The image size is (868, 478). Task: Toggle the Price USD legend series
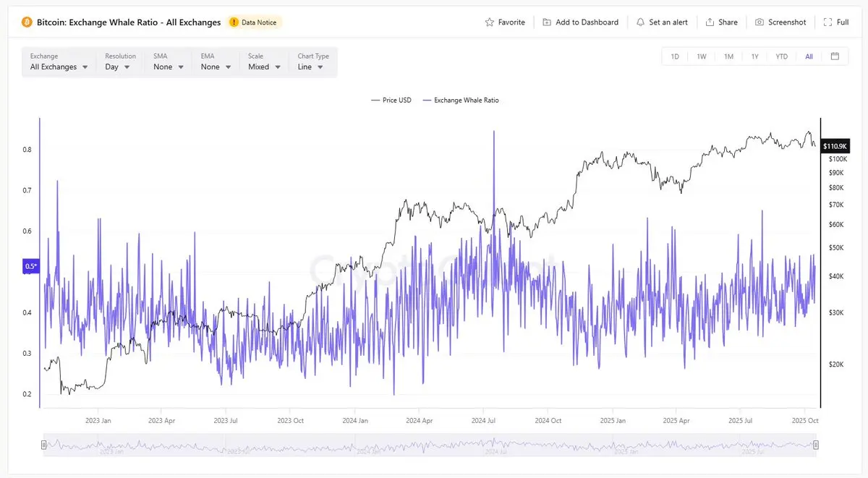[391, 101]
